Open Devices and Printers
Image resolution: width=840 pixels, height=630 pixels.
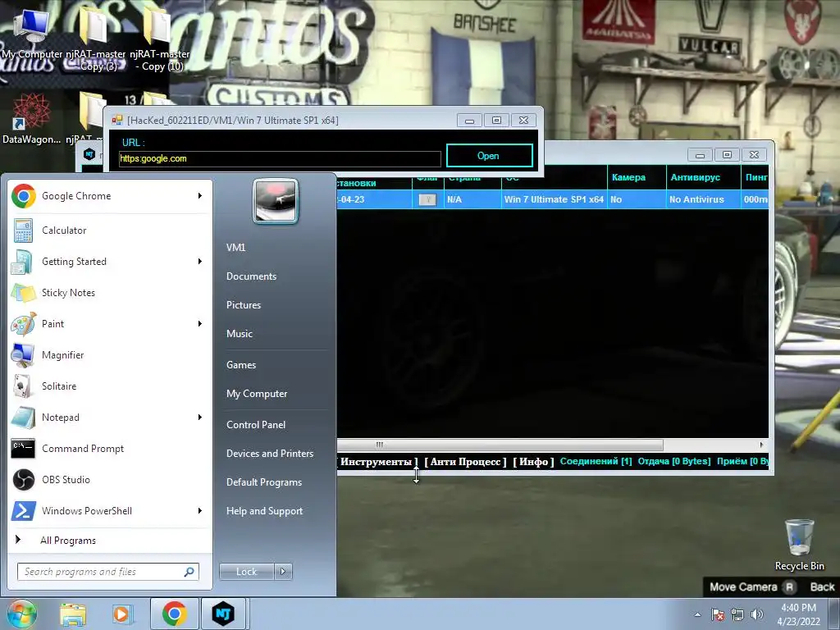pos(269,453)
